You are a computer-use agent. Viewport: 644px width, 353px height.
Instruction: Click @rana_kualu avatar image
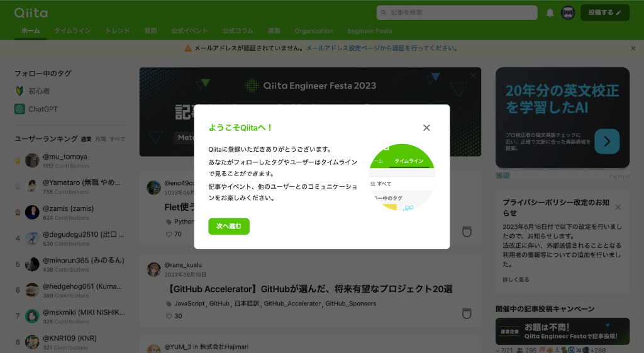point(153,269)
